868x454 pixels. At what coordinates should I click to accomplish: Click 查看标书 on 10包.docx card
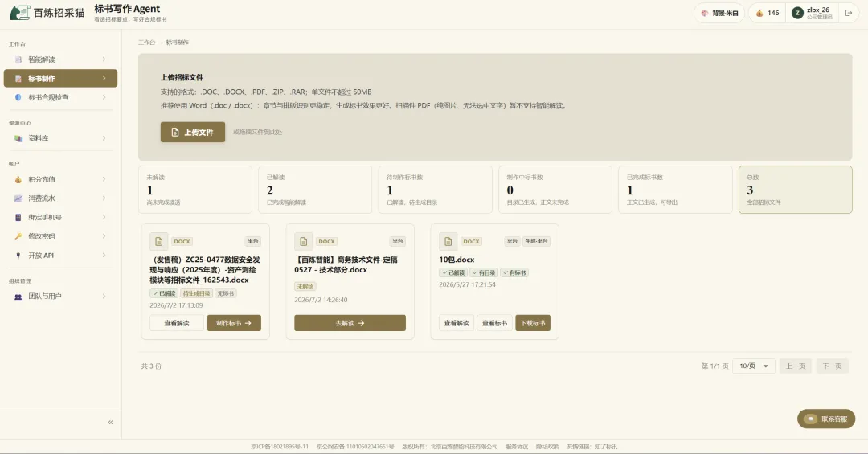494,323
